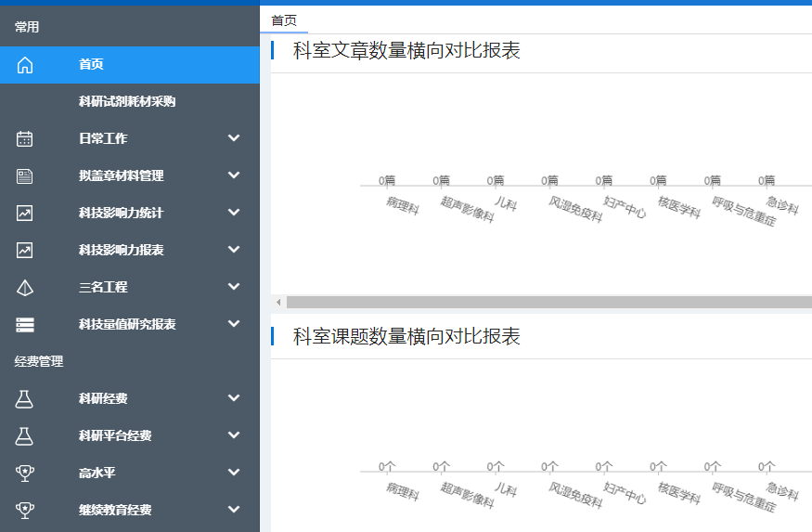The image size is (812, 532).
Task: Click the calendar icon for 日常工作
Action: point(25,138)
